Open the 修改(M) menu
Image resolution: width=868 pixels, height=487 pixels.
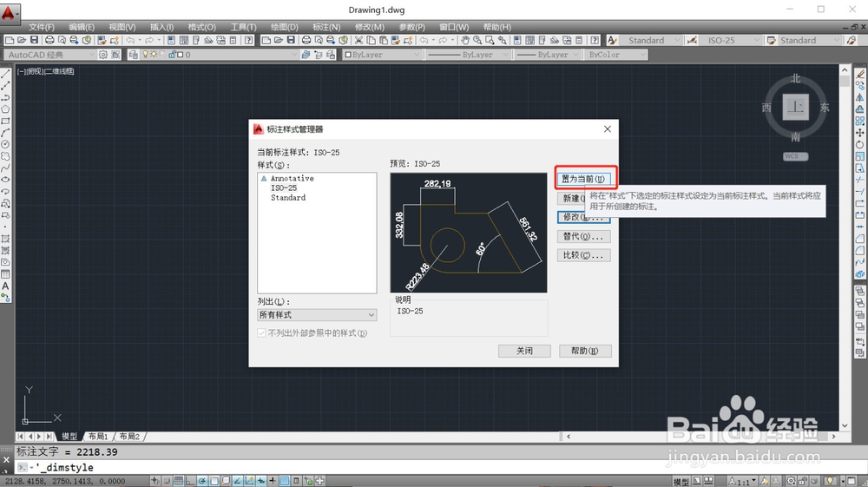pyautogui.click(x=369, y=27)
